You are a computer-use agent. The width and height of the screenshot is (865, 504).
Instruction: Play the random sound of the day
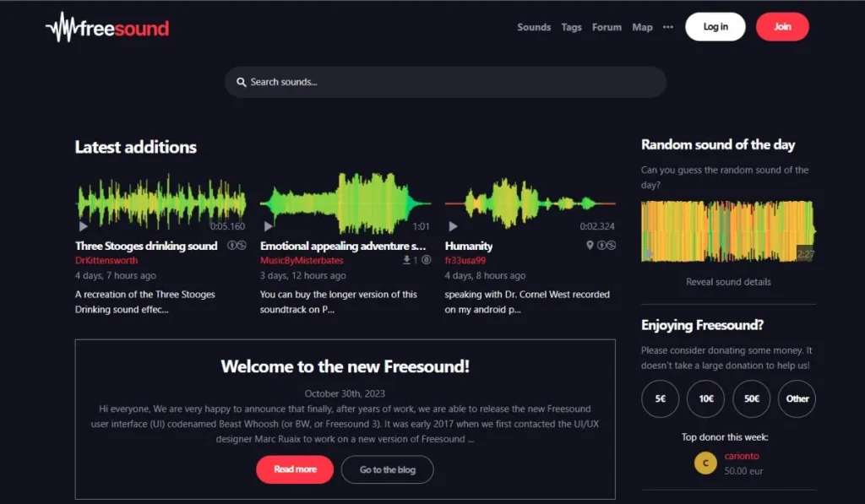tap(649, 253)
